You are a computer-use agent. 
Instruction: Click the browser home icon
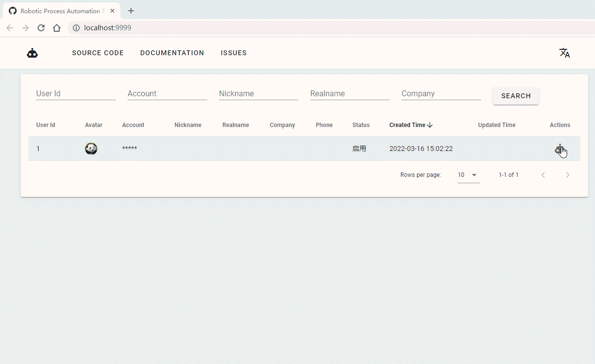point(57,28)
